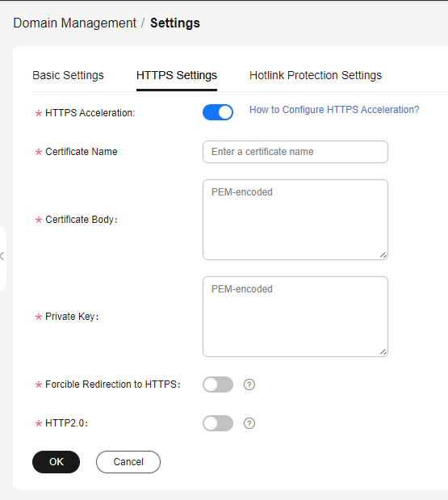Image resolution: width=448 pixels, height=500 pixels.
Task: Confirm settings with the OK button
Action: pos(56,462)
